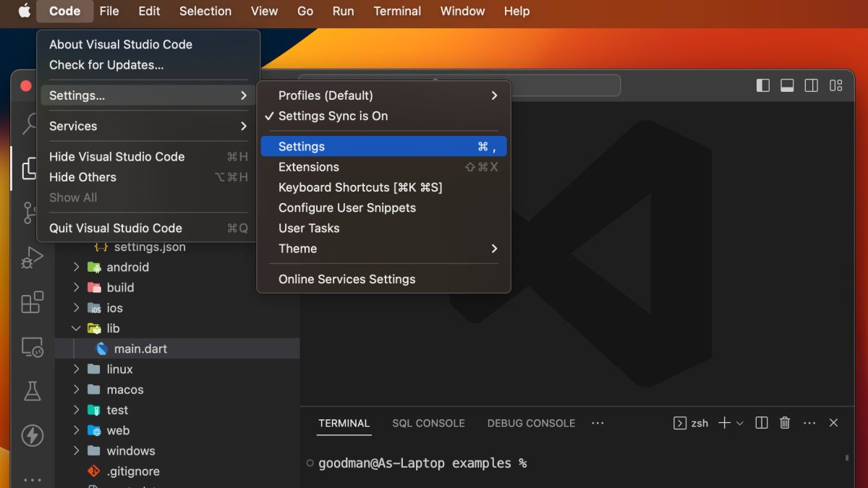Viewport: 868px width, 488px height.
Task: Open the Selection menu
Action: (205, 11)
